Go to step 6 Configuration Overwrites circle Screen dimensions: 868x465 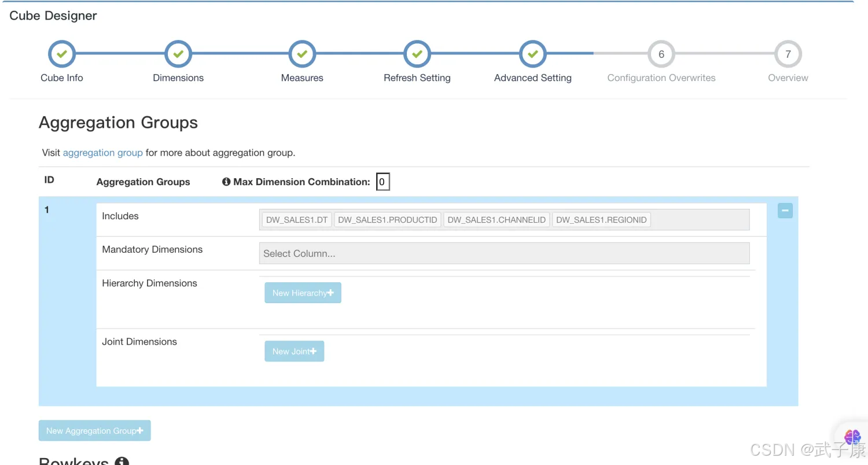pyautogui.click(x=661, y=54)
